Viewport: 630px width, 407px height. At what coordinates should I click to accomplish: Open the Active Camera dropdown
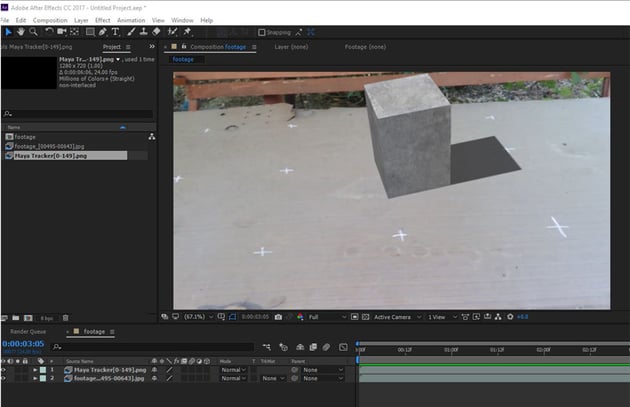point(397,317)
